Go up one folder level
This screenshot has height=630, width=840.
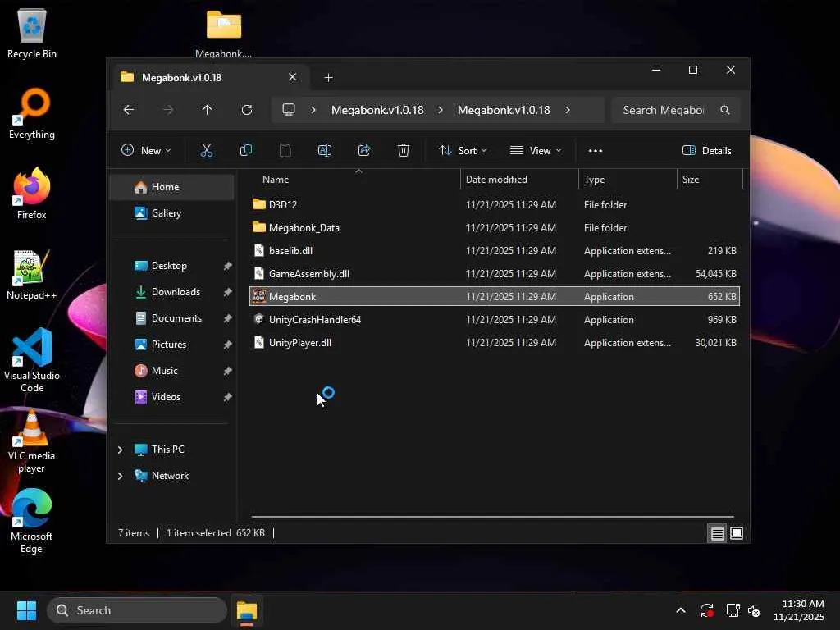click(x=207, y=110)
